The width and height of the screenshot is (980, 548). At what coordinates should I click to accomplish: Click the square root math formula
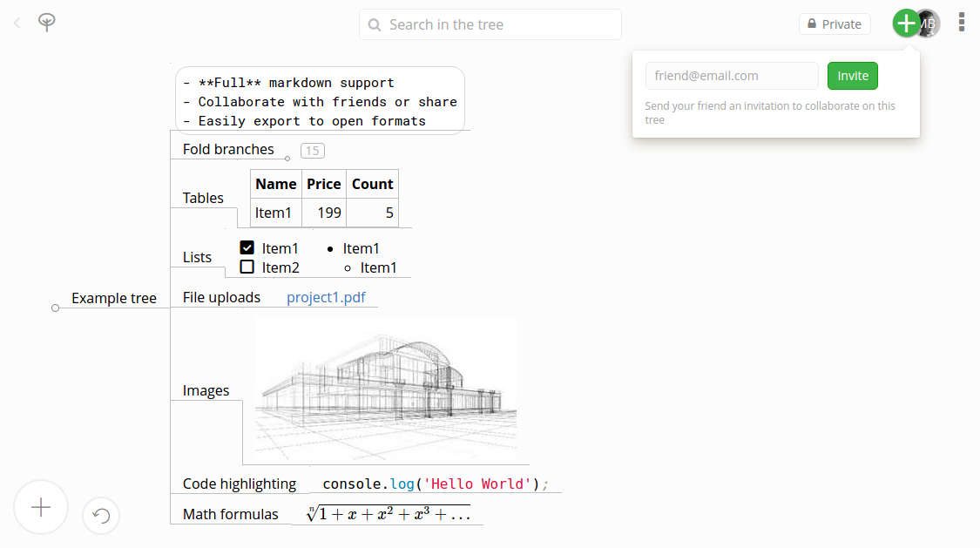(389, 514)
